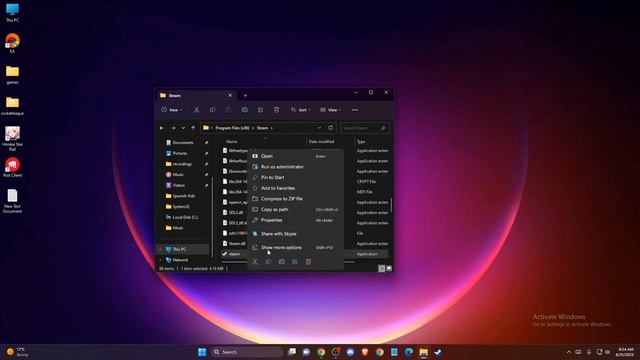640x360 pixels.
Task: Switch to details view toggle in status bar
Action: 381,269
